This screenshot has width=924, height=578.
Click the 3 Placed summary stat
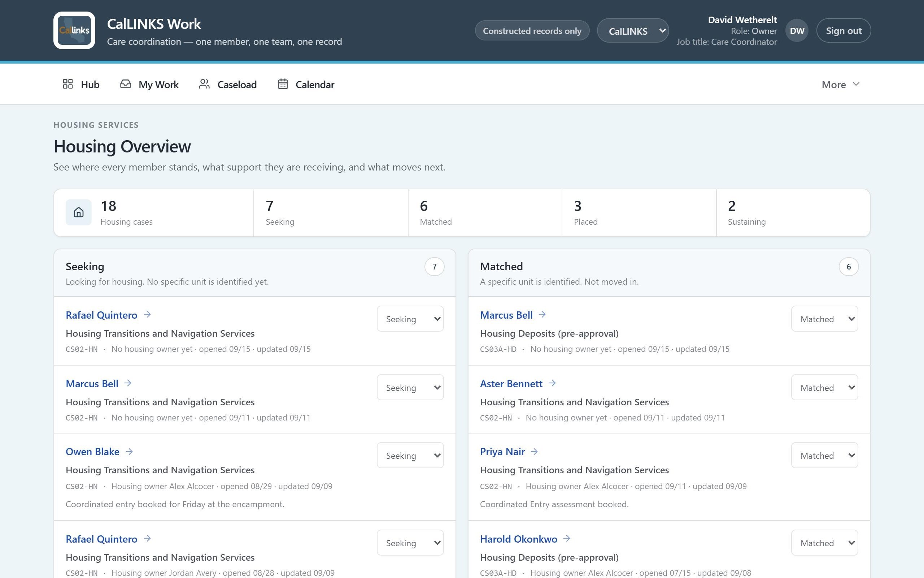pos(639,212)
